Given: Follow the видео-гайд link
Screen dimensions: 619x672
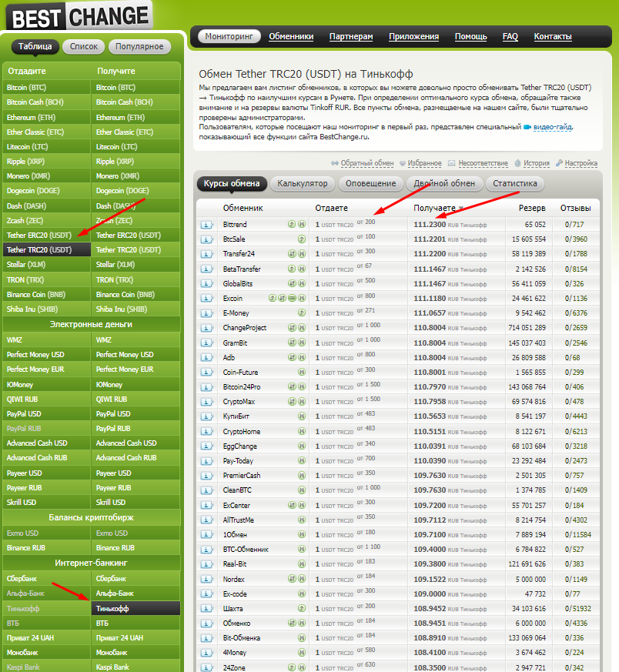Looking at the screenshot, I should [x=552, y=127].
